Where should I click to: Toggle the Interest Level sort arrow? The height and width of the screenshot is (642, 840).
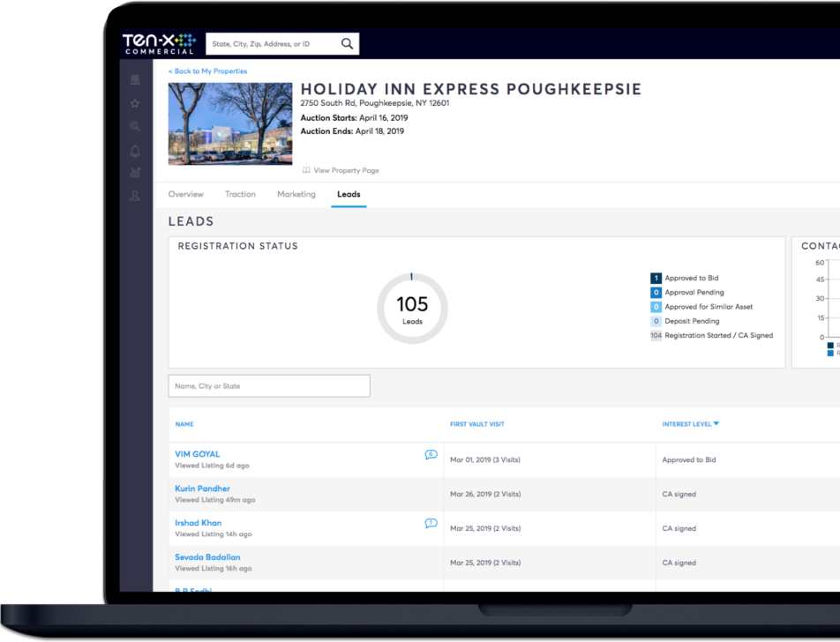pyautogui.click(x=716, y=423)
